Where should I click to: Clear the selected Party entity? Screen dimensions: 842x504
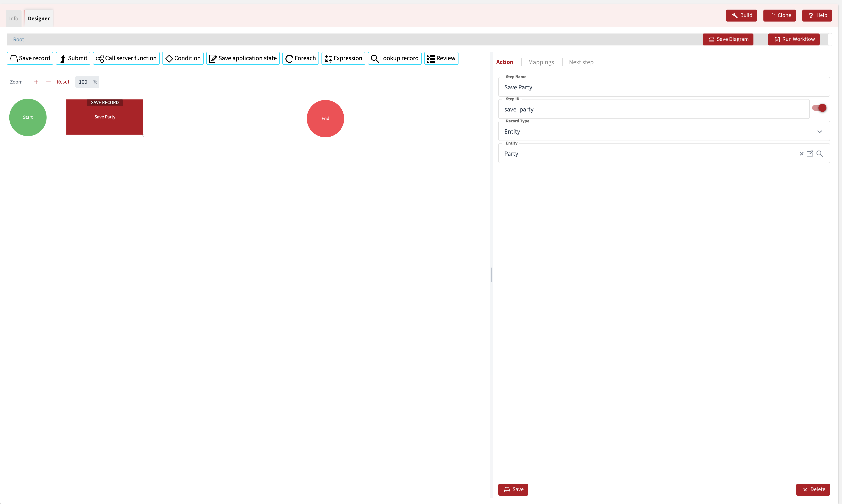tap(802, 154)
